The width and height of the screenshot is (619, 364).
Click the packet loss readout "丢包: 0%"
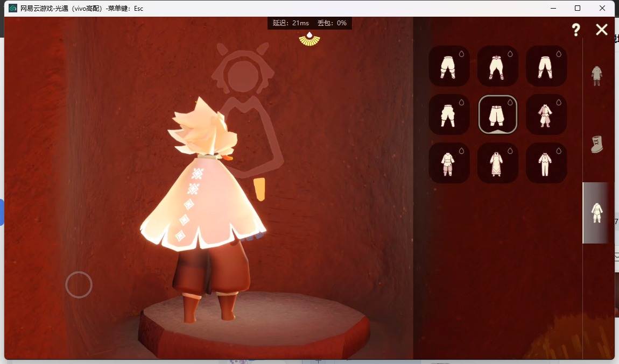point(332,23)
